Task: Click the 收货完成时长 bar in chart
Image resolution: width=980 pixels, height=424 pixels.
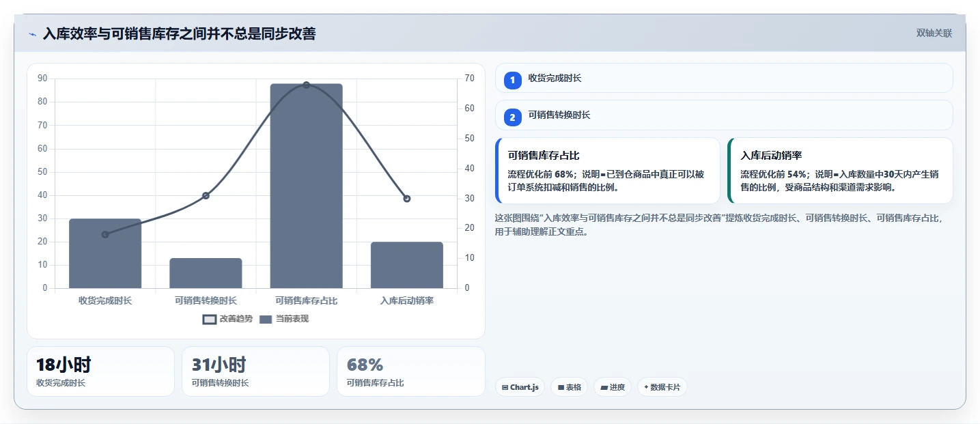Action: 105,253
